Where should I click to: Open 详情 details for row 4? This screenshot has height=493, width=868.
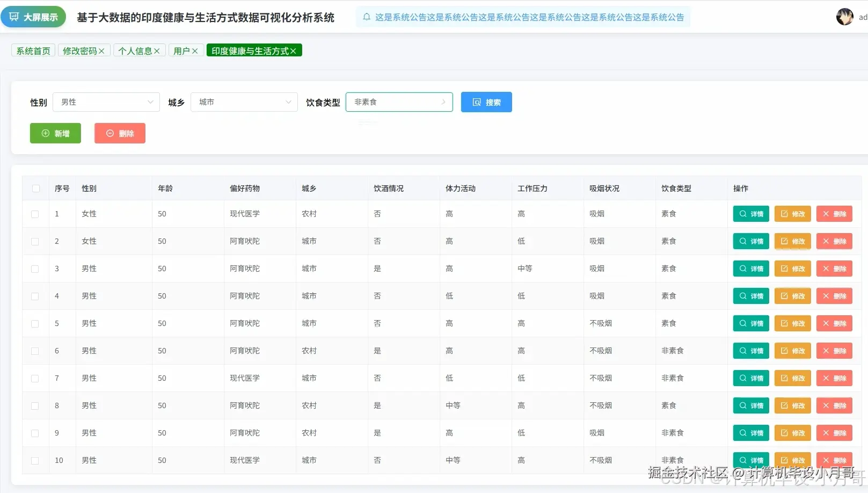(x=751, y=296)
